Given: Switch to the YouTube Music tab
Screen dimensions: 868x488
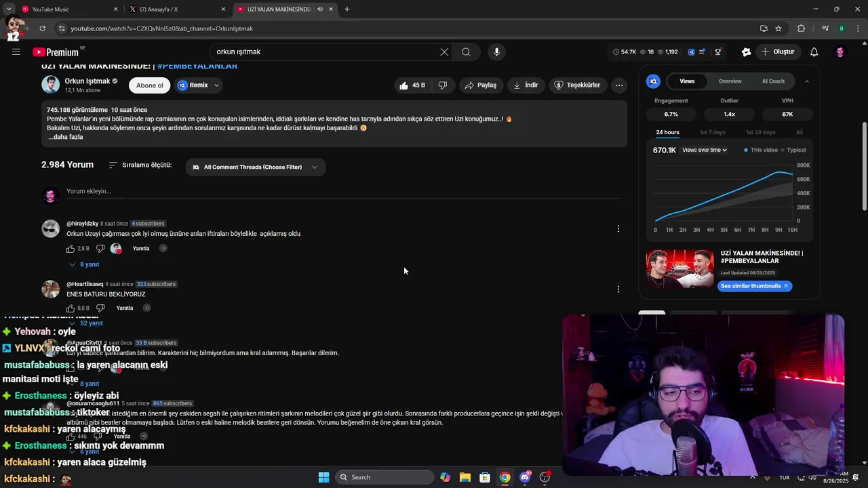Looking at the screenshot, I should point(68,9).
